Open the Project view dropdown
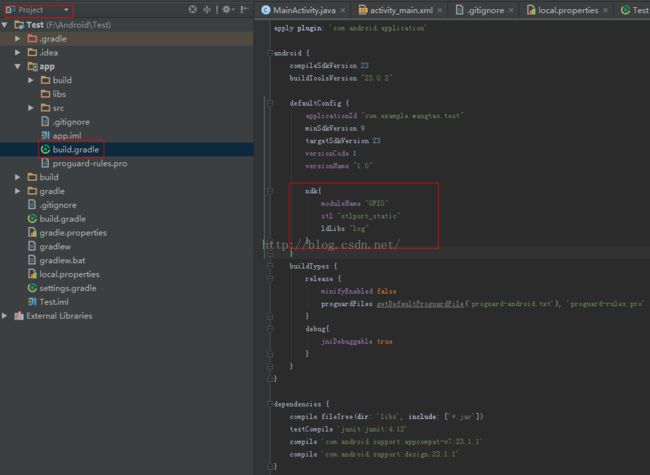This screenshot has height=475, width=650. pyautogui.click(x=39, y=10)
